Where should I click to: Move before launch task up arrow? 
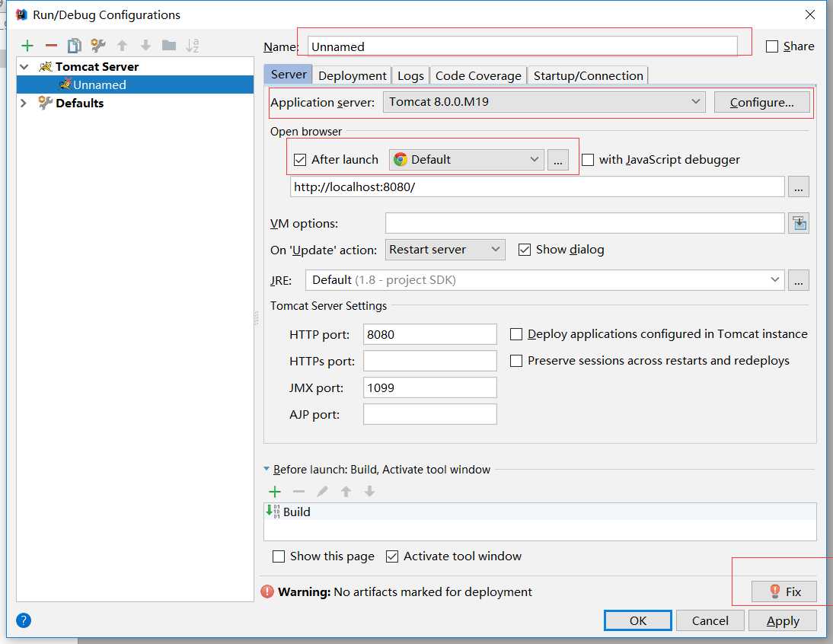[x=346, y=492]
